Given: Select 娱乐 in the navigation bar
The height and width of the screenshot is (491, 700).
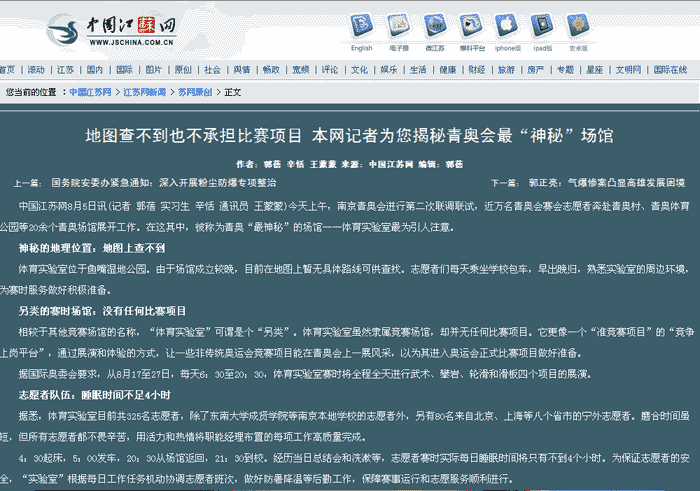Looking at the screenshot, I should pyautogui.click(x=388, y=70).
